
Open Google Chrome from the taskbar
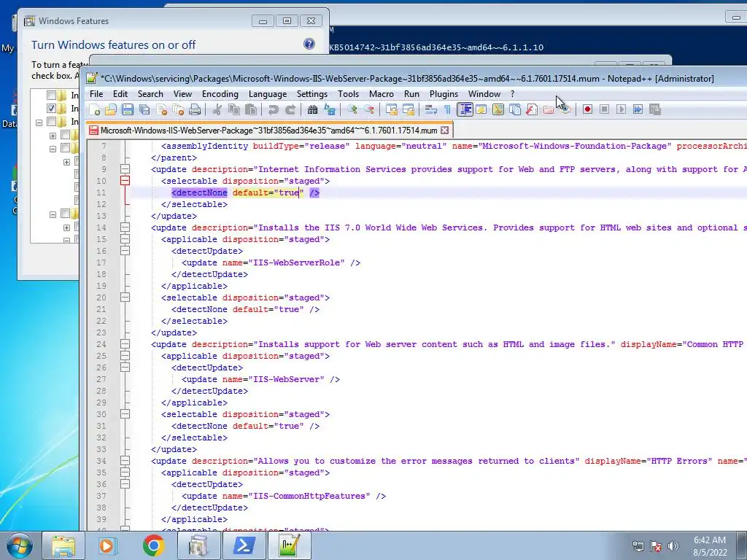click(x=153, y=545)
